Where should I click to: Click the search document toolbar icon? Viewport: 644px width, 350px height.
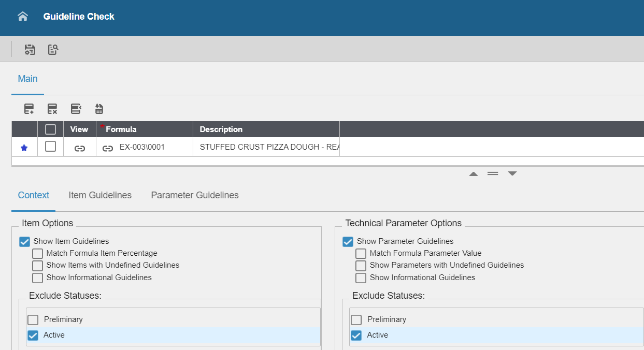coord(53,50)
